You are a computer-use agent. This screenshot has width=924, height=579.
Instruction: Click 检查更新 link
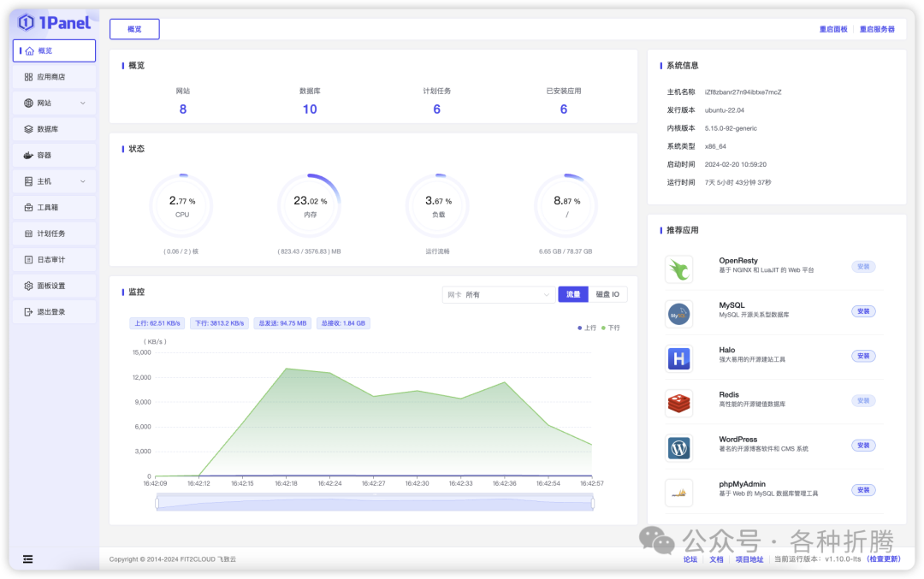(x=884, y=559)
